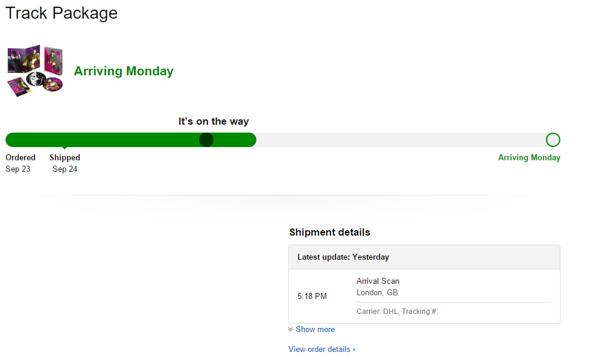Click the Arrival Scan event entry

(x=378, y=281)
